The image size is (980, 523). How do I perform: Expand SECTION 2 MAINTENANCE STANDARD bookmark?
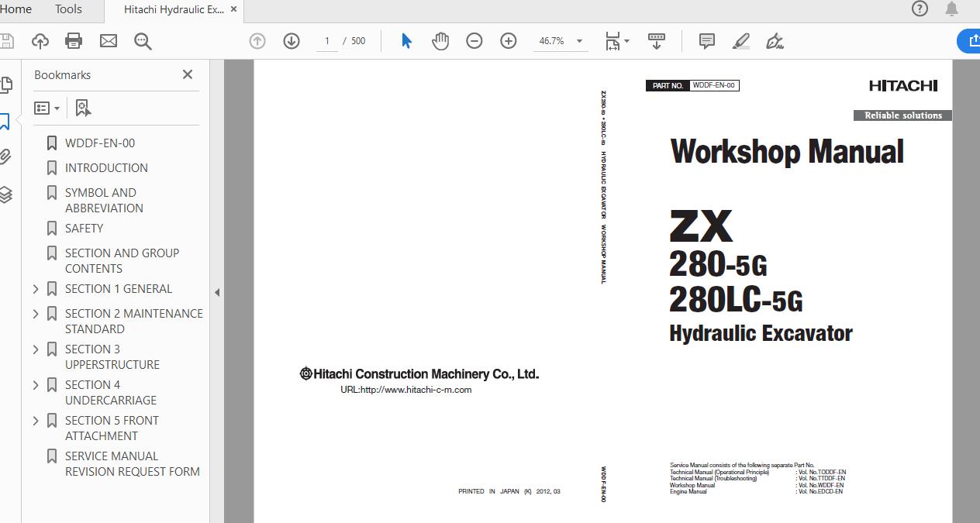[x=36, y=314]
